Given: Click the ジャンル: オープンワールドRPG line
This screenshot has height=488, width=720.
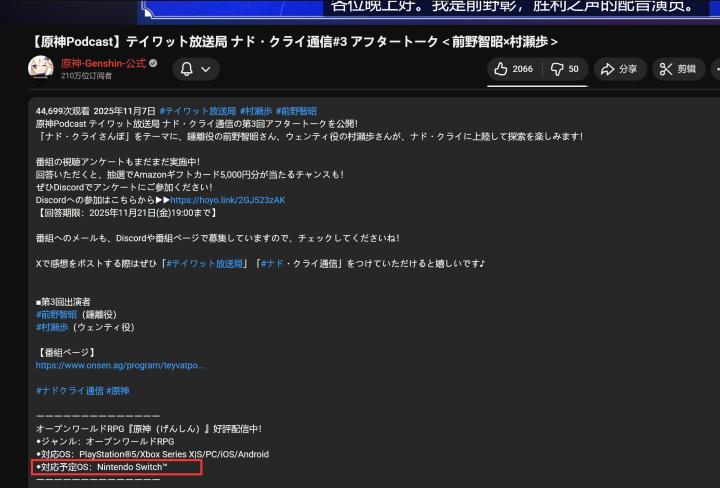Looking at the screenshot, I should (x=105, y=442).
